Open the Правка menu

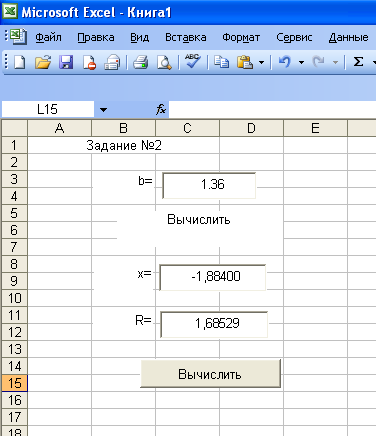(96, 37)
